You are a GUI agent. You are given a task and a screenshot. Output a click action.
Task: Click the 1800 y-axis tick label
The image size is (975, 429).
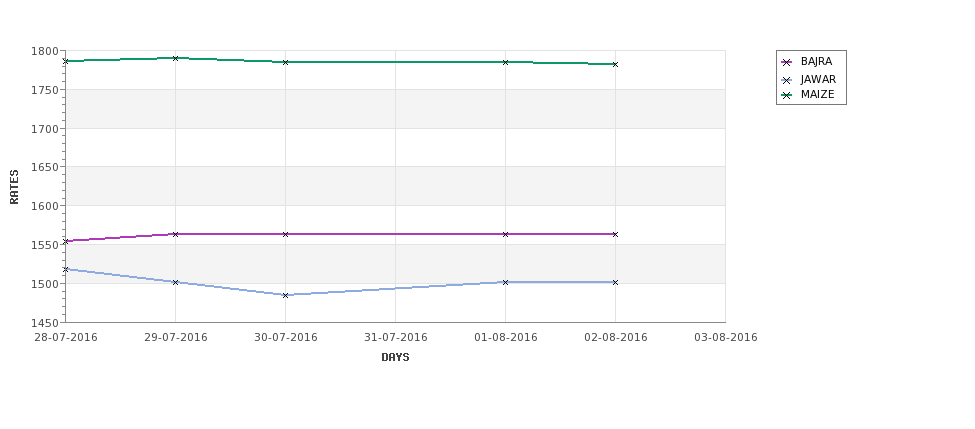pos(47,51)
